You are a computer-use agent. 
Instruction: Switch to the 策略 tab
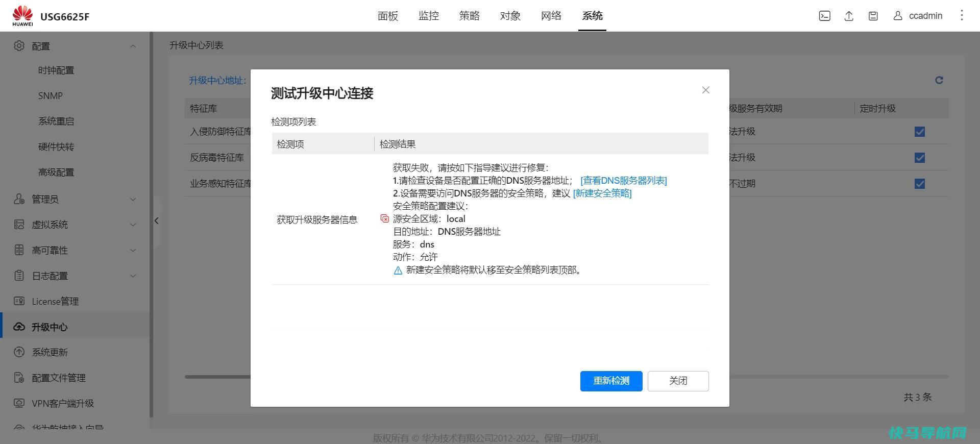470,16
